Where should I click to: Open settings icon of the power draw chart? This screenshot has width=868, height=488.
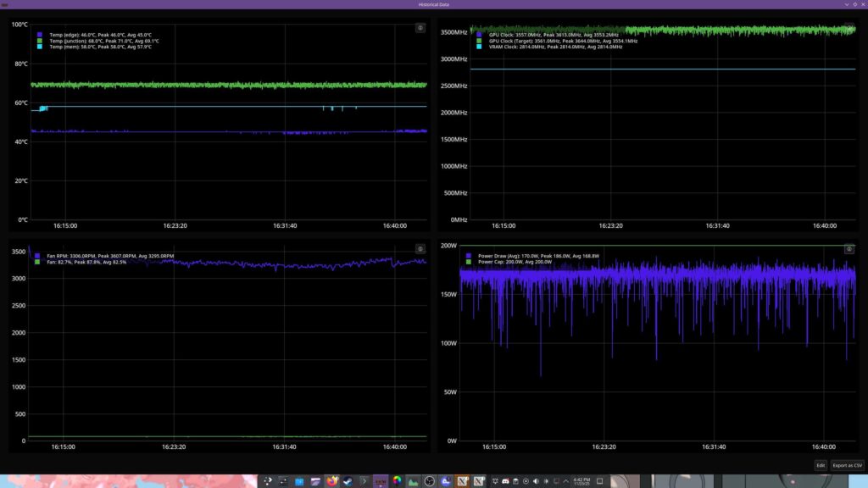[849, 249]
